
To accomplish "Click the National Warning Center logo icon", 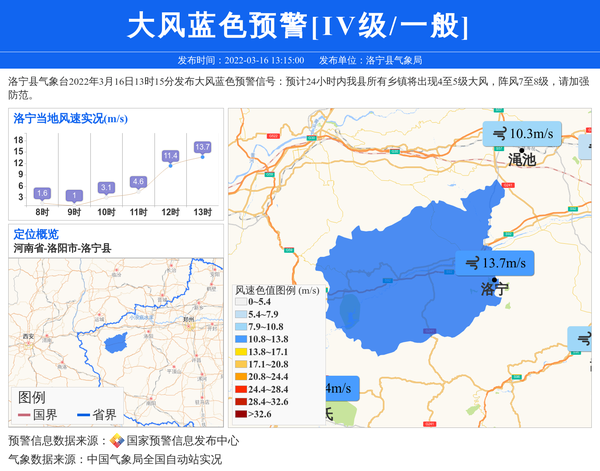I will point(117,441).
